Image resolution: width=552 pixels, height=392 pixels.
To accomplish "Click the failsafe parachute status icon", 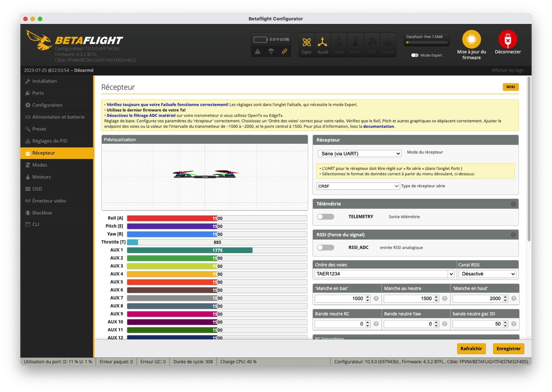I will 271,51.
